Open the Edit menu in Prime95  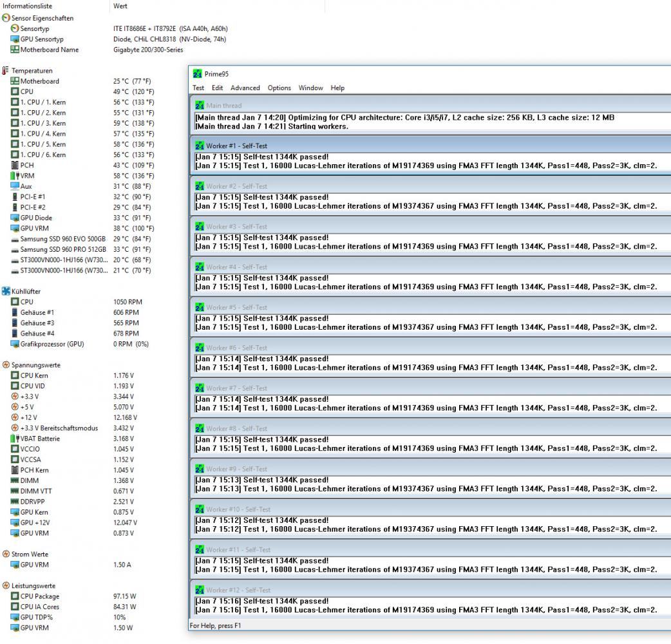[218, 88]
